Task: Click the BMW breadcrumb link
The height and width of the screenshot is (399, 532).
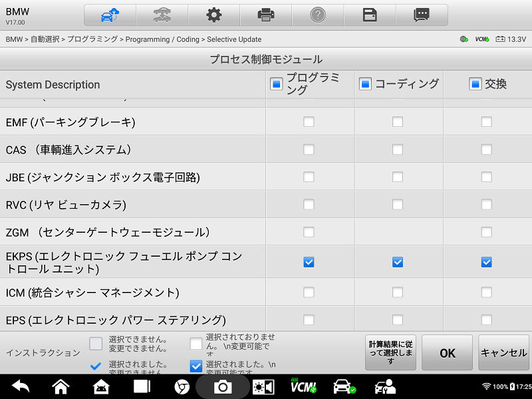Action: point(14,39)
